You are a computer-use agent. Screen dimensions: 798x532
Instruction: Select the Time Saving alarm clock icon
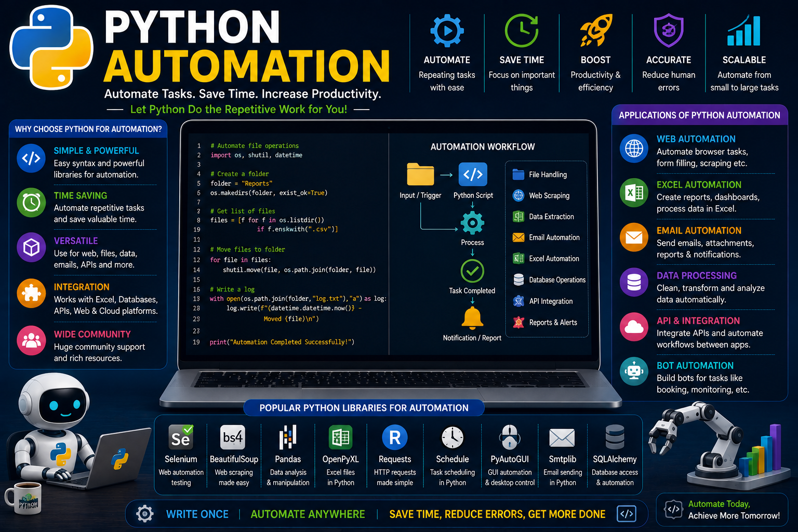31,203
